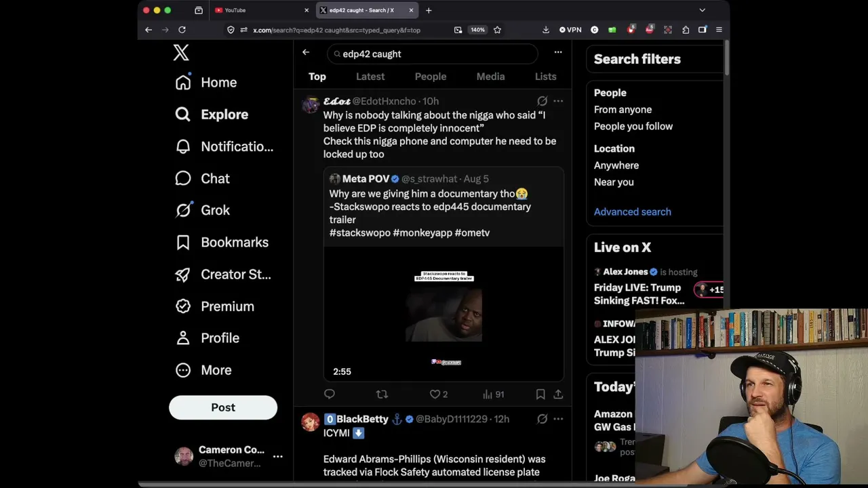
Task: Click the browser address bar URL
Action: pyautogui.click(x=337, y=30)
